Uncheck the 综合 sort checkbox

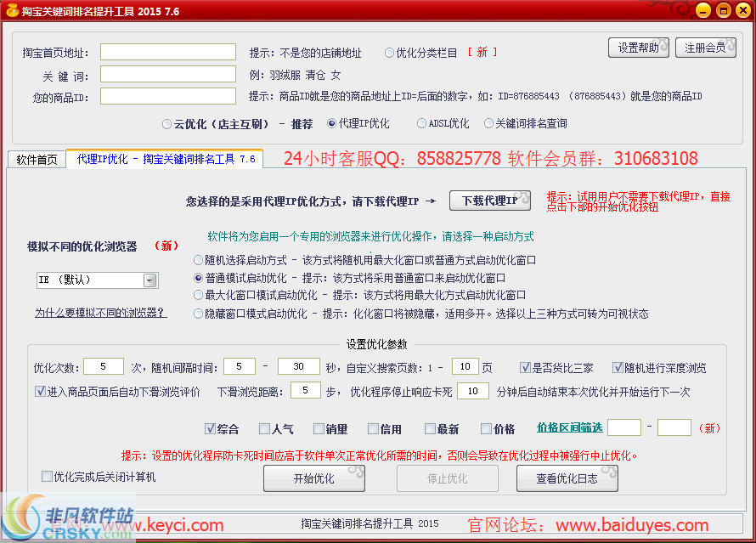[x=210, y=429]
